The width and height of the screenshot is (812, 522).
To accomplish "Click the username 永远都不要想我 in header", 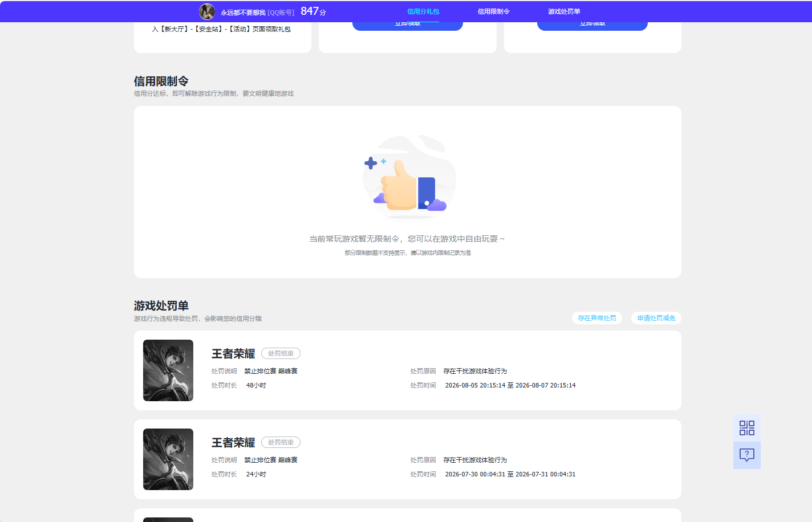I will pos(243,12).
